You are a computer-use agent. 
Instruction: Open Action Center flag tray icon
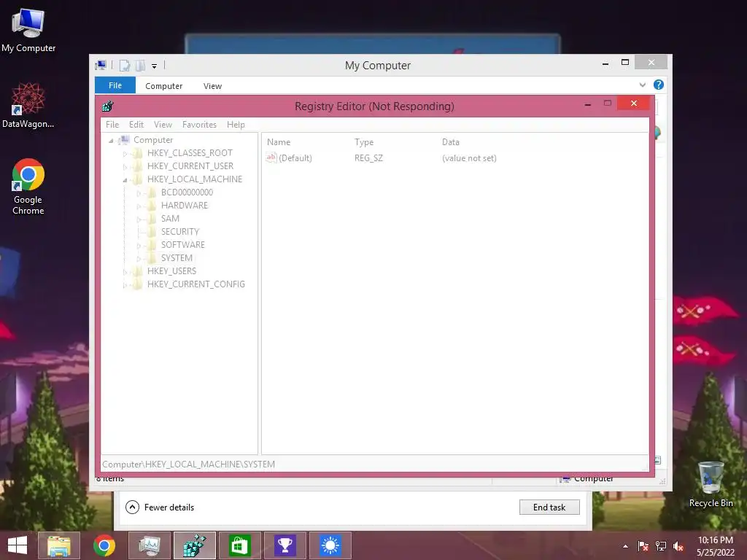643,546
